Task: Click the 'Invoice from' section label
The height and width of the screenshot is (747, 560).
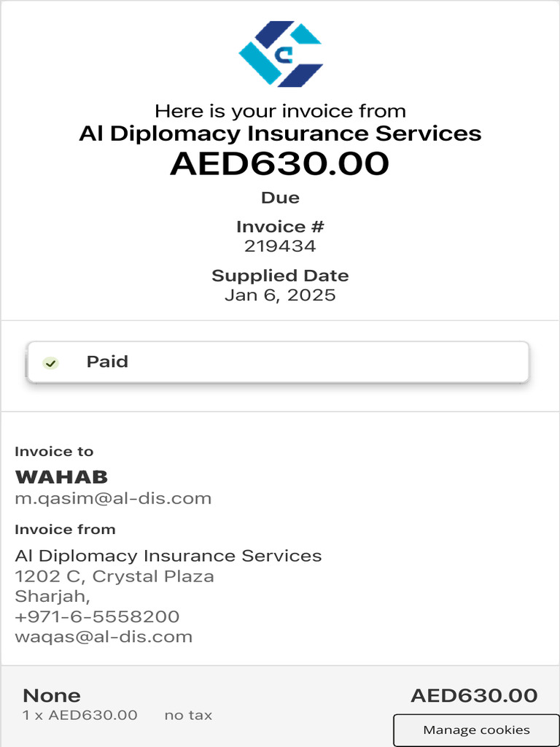Action: coord(65,530)
